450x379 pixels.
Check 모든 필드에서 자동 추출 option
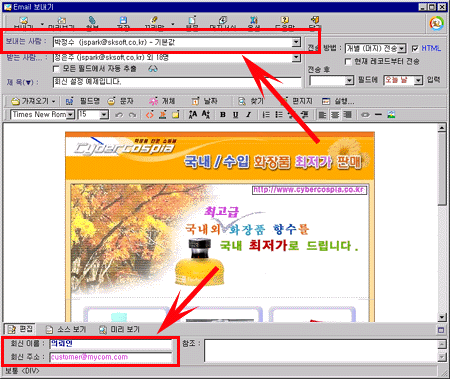click(x=57, y=69)
